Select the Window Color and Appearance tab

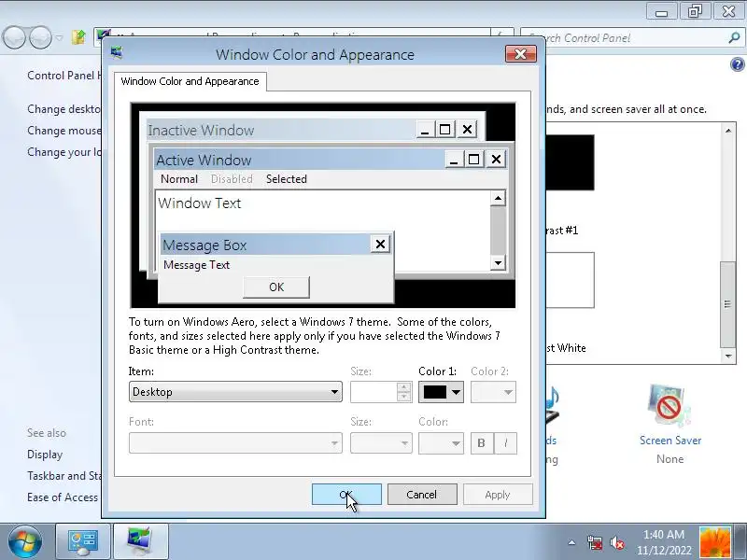point(190,81)
